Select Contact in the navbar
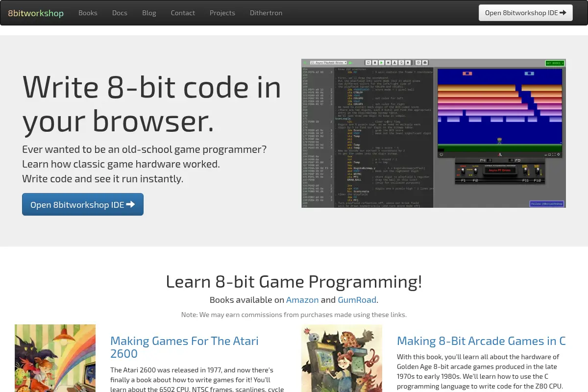The image size is (588, 392). [183, 13]
